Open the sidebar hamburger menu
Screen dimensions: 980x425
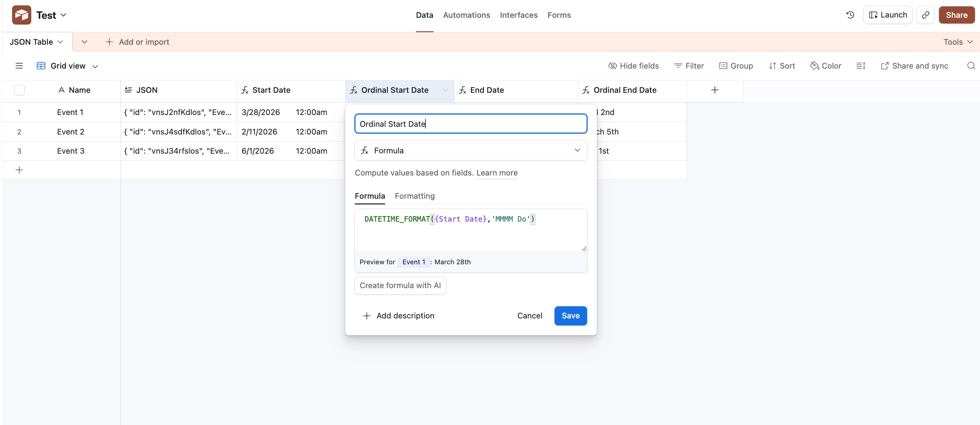point(19,66)
